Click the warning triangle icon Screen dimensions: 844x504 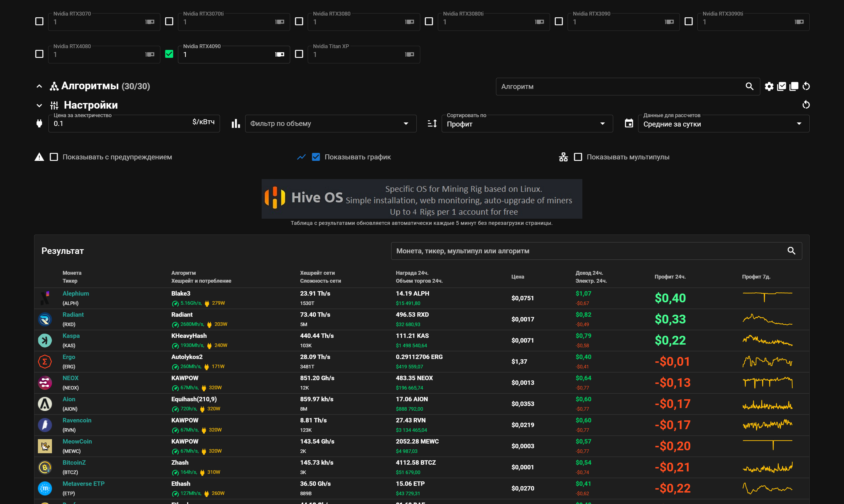(39, 157)
